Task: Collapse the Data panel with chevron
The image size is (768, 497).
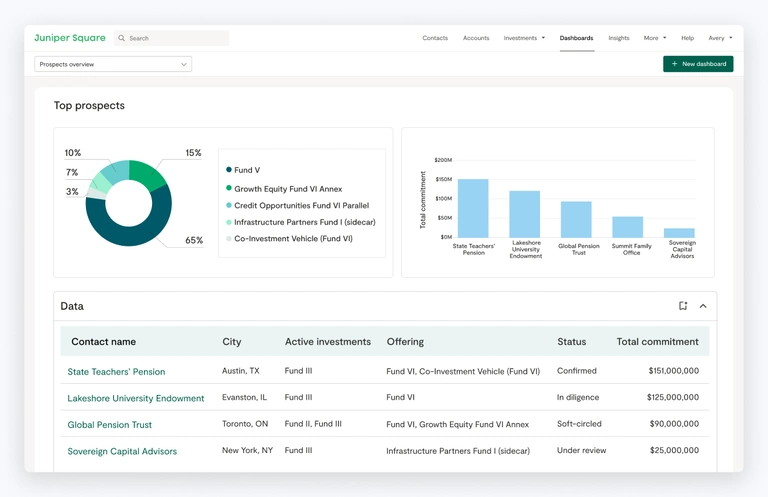Action: (x=703, y=306)
